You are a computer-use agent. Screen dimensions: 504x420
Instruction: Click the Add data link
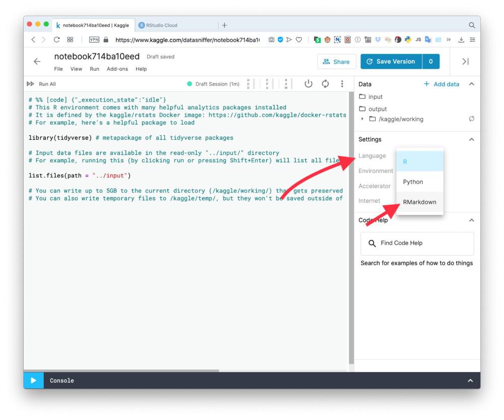click(442, 84)
